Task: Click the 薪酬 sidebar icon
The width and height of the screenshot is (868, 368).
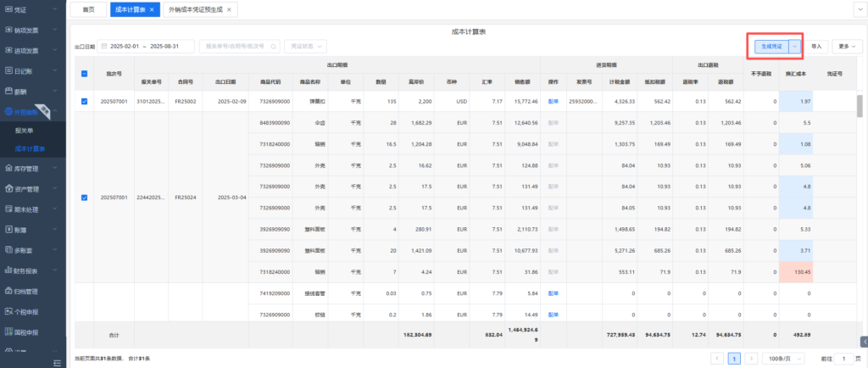Action: tap(8, 92)
